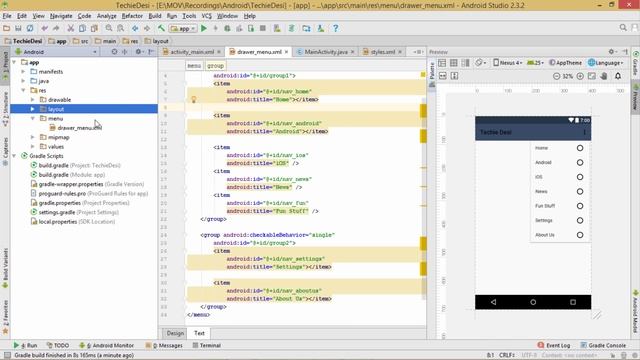Stop the running process button
Viewport: 640px width, 360px height.
(x=263, y=28)
